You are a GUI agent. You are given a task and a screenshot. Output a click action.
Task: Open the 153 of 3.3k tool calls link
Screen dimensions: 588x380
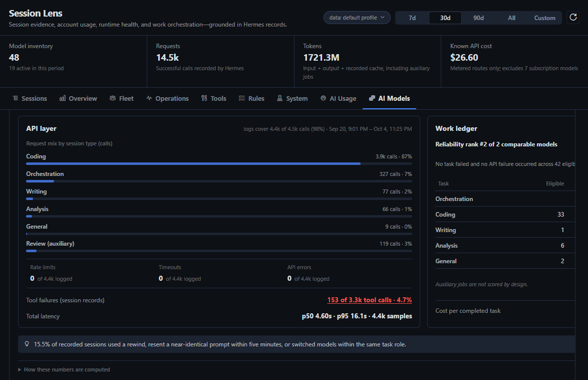(369, 300)
